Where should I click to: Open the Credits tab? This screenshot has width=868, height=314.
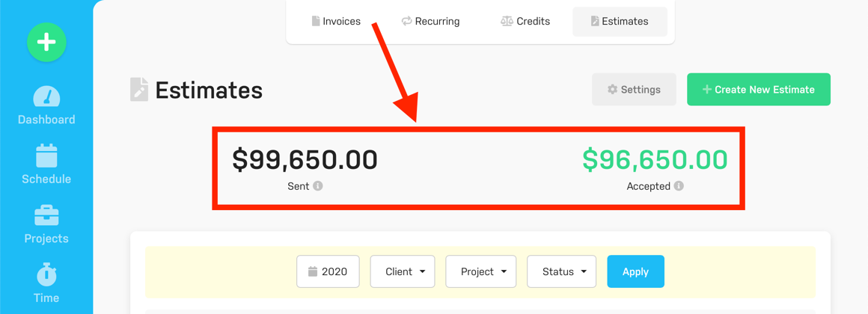(525, 22)
